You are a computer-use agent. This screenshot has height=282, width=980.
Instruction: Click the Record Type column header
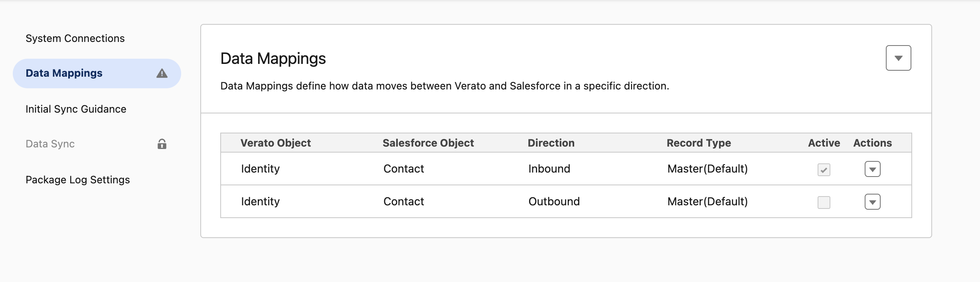pyautogui.click(x=699, y=143)
